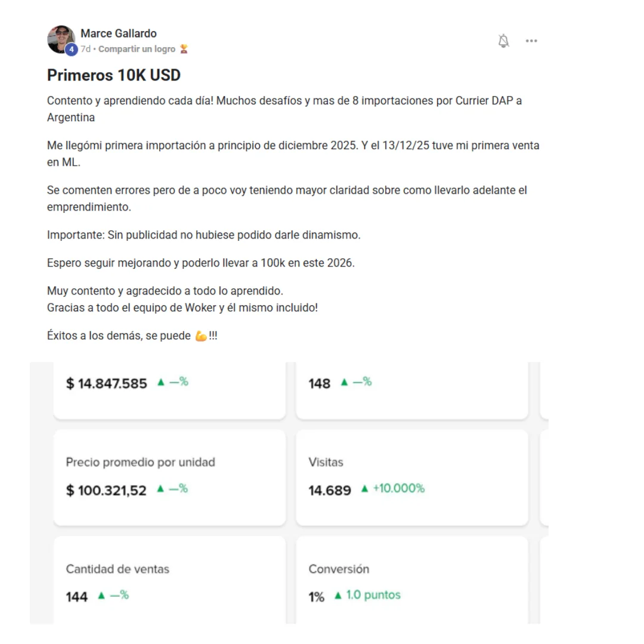Click the green arrow next to $ 14.847.585
The height and width of the screenshot is (644, 644).
click(160, 382)
